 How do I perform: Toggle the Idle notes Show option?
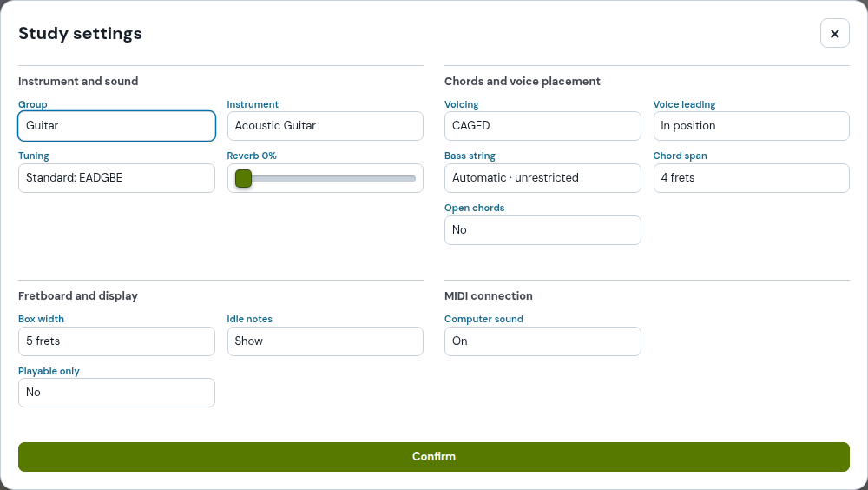325,341
